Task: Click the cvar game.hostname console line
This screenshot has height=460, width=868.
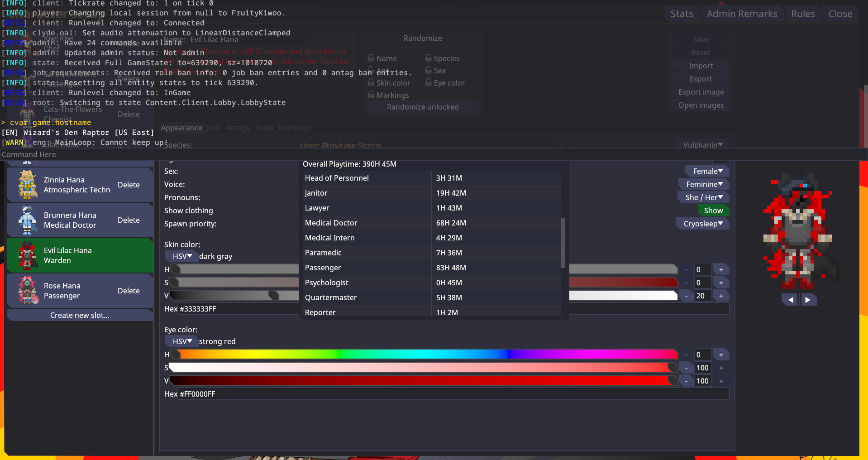Action: [46, 123]
